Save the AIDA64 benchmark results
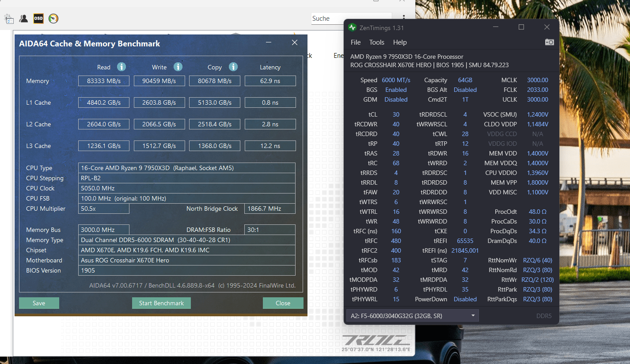 [x=39, y=303]
